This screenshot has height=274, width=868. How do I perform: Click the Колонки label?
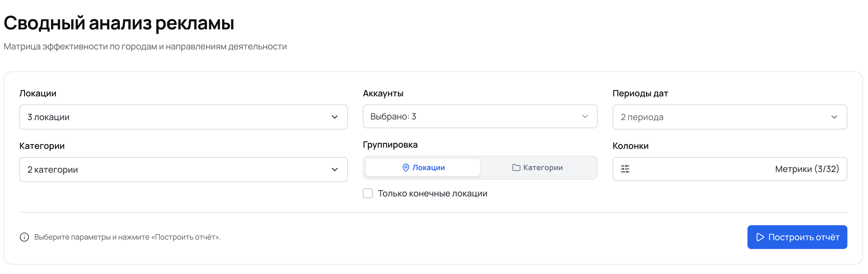click(x=630, y=146)
